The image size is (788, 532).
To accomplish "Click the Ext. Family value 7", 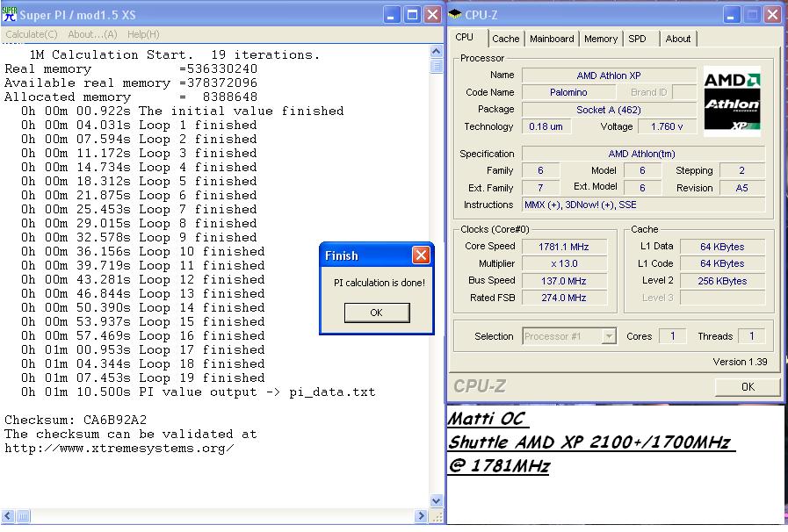I will point(540,188).
